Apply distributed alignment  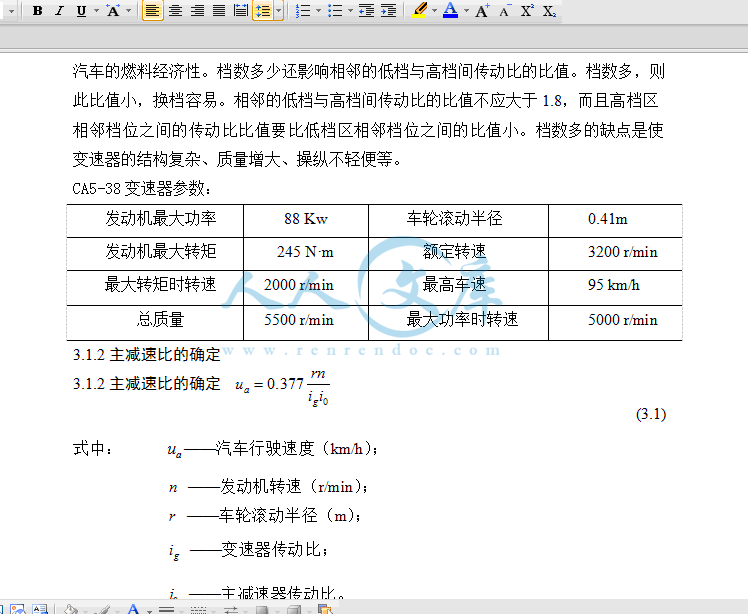241,10
